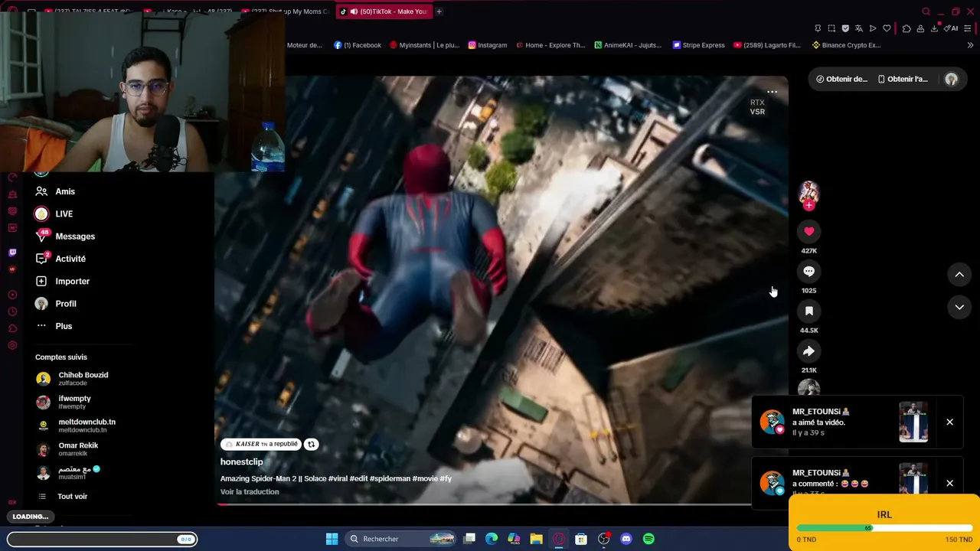Seek using the video progress bar
This screenshot has height=551, width=980.
pyautogui.click(x=501, y=504)
